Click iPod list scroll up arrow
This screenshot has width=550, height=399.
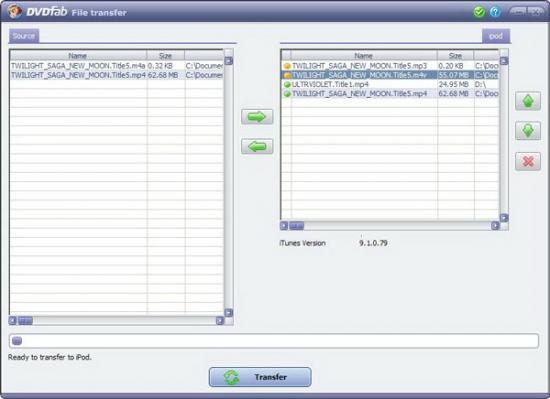click(x=504, y=61)
